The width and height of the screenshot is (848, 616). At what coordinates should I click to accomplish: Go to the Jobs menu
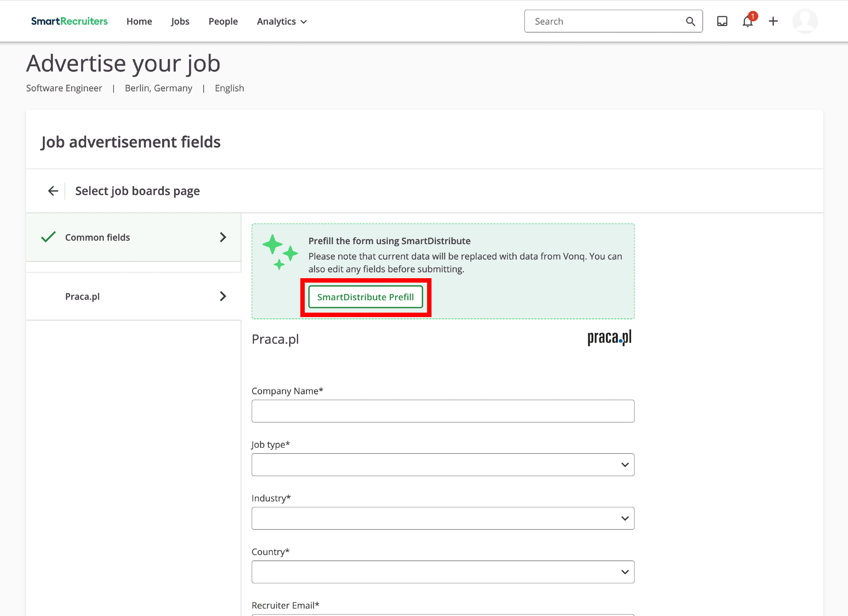(180, 21)
